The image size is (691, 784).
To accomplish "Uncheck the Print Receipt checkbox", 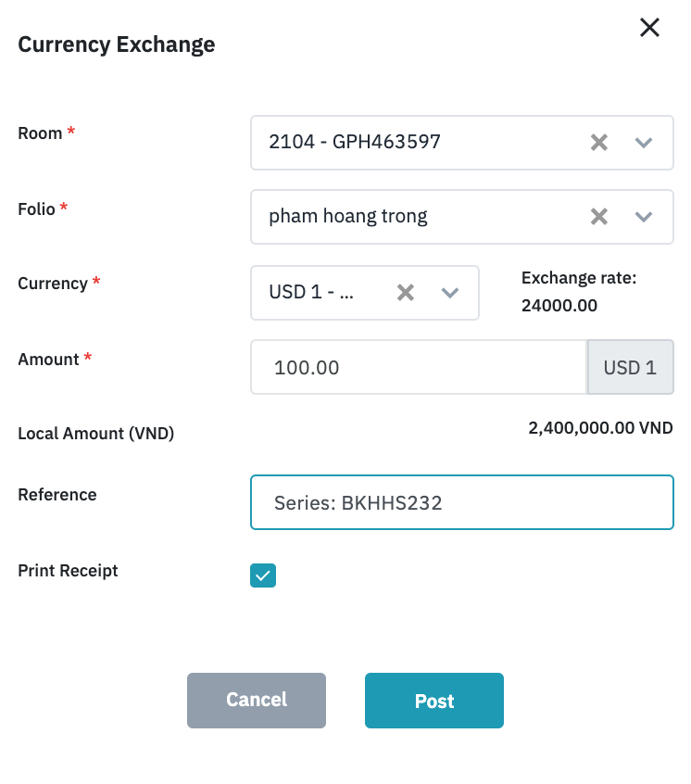I will (263, 575).
